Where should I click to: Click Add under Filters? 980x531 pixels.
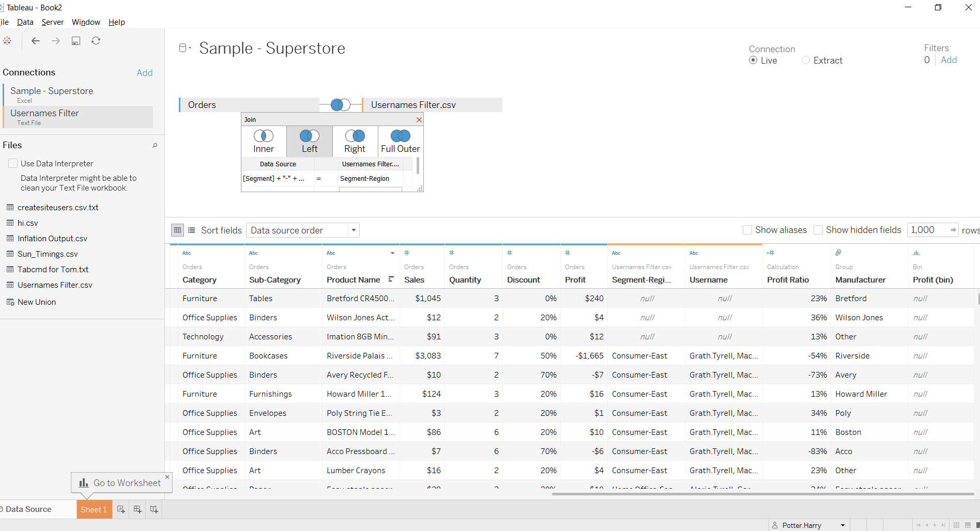pyautogui.click(x=949, y=60)
